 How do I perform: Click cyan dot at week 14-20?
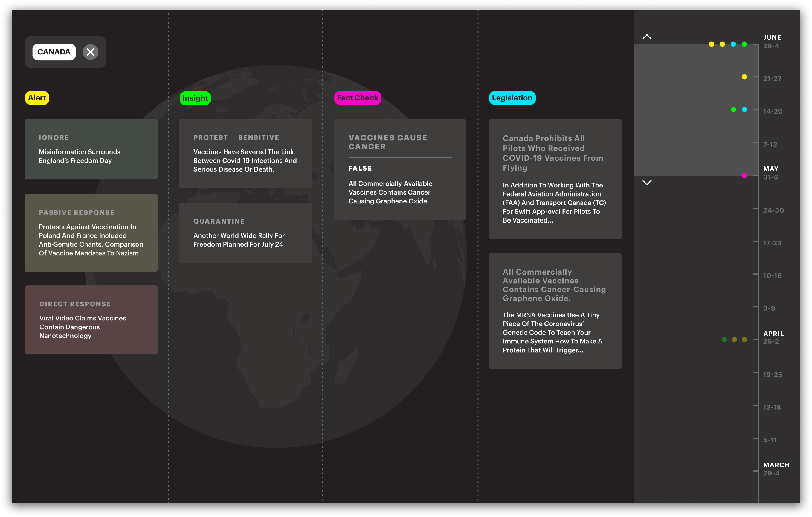tap(744, 109)
